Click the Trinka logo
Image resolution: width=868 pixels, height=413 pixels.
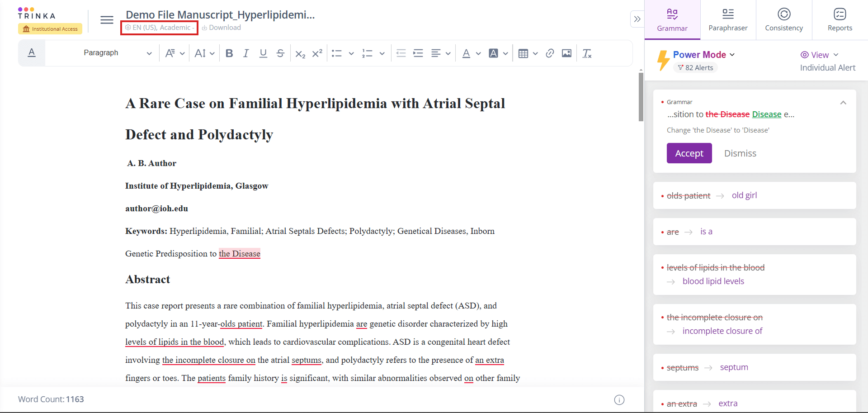pyautogui.click(x=36, y=13)
